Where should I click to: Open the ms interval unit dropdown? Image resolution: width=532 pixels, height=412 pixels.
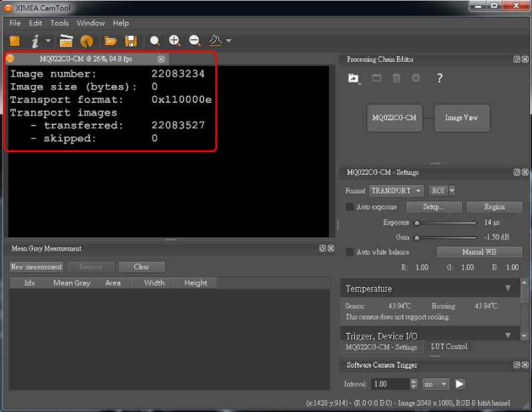(x=436, y=384)
